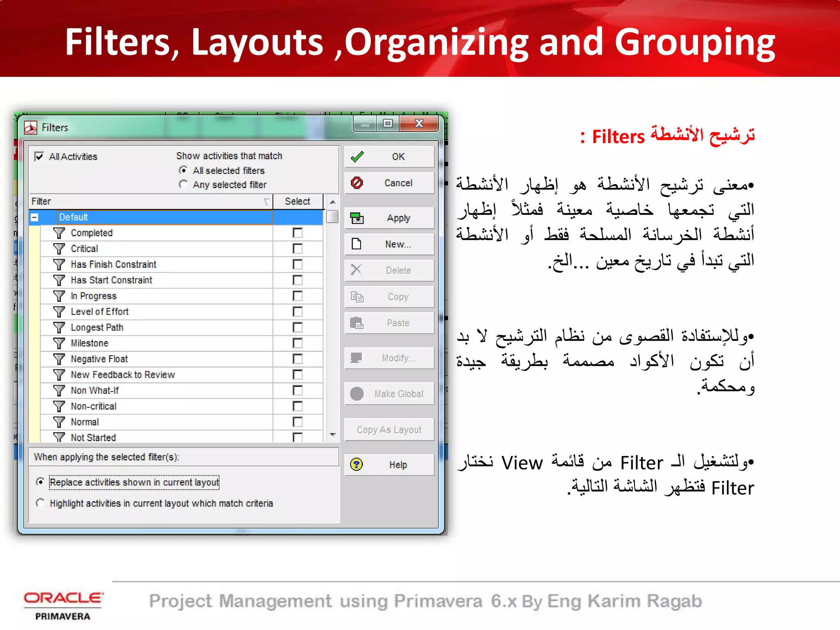Select All selected filters radio option
Screen dimensions: 840x630
[x=183, y=170]
